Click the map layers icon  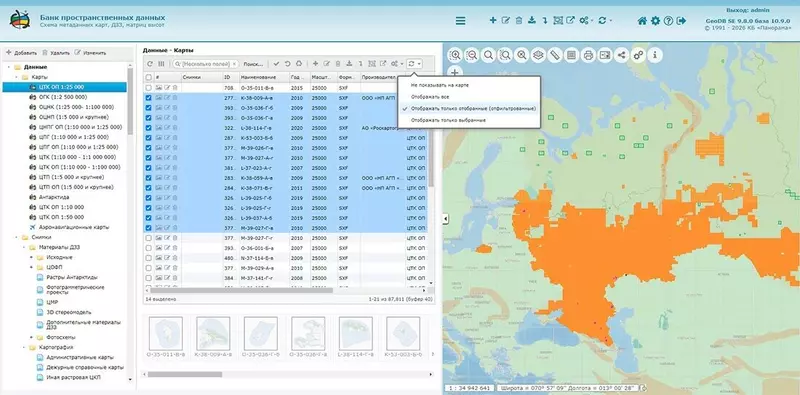pos(538,55)
